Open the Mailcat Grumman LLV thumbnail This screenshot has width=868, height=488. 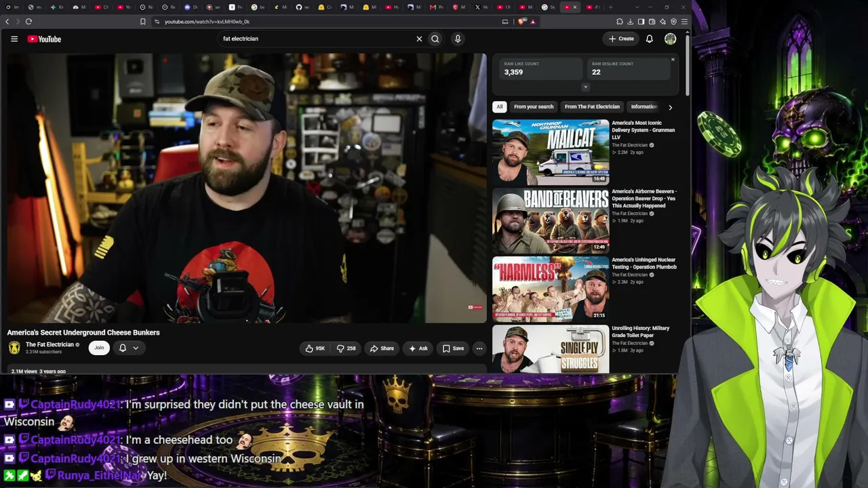pyautogui.click(x=551, y=152)
